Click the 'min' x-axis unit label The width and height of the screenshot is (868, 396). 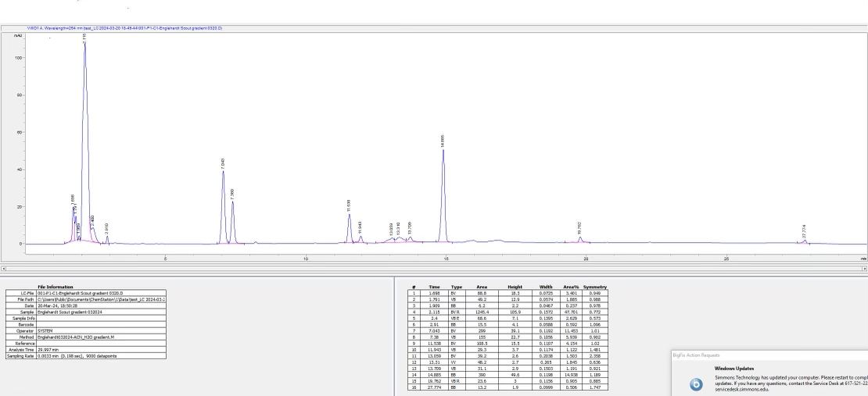point(863,259)
